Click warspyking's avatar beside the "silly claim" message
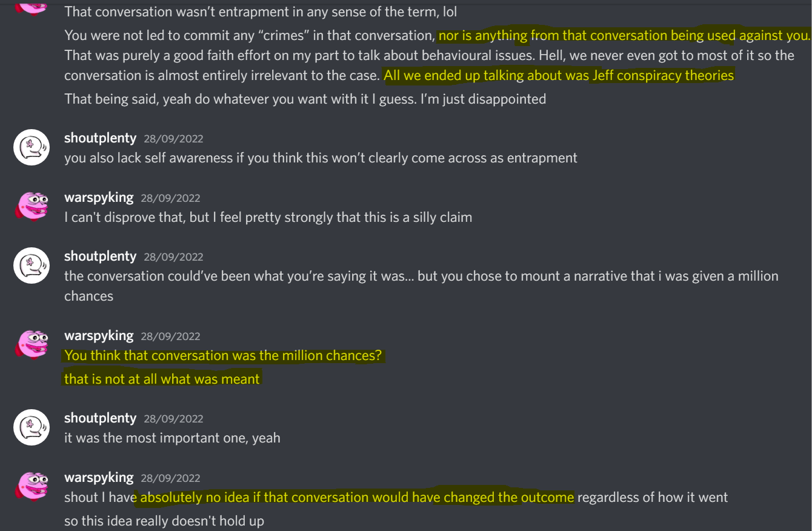Image resolution: width=812 pixels, height=531 pixels. click(31, 206)
